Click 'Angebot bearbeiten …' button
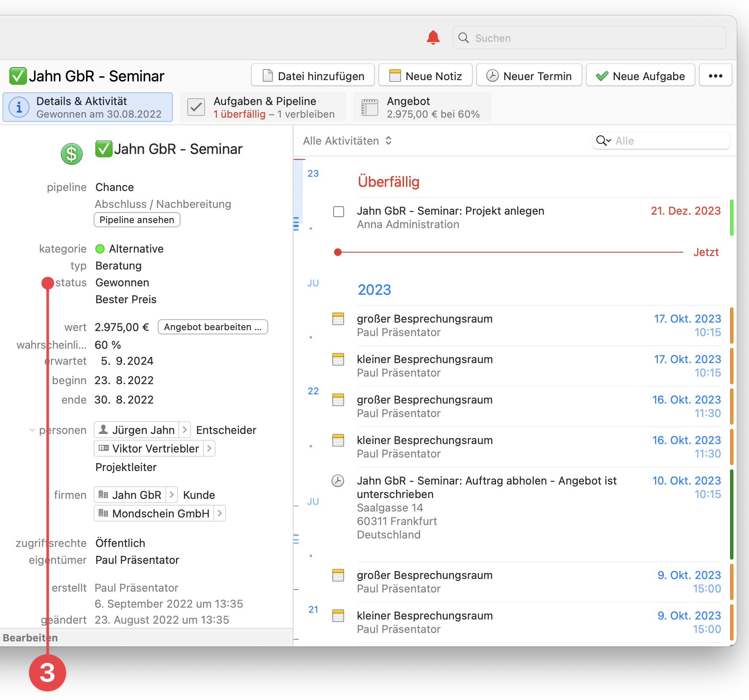 click(x=213, y=327)
